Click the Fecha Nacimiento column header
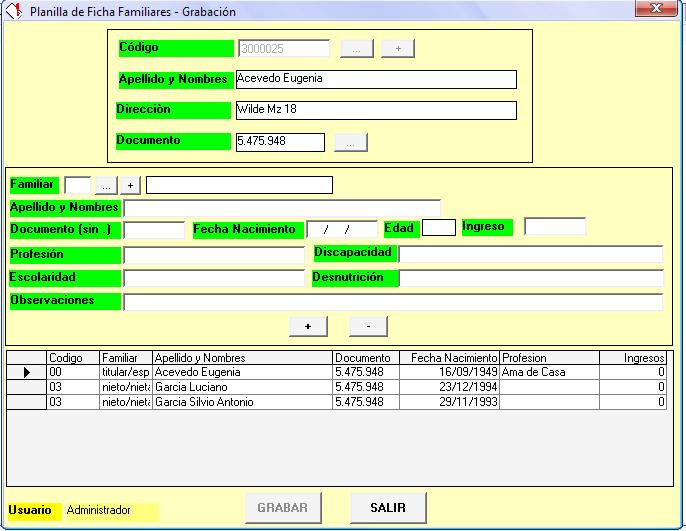This screenshot has width=686, height=531. tap(448, 357)
